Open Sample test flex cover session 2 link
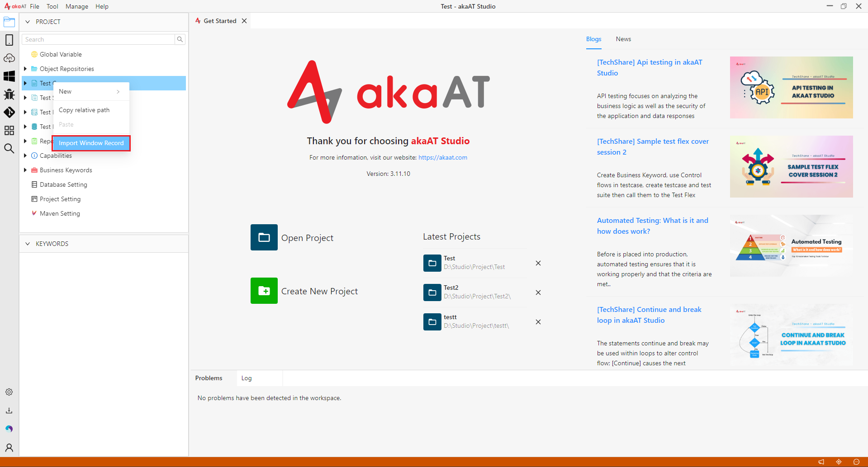The height and width of the screenshot is (467, 868). tap(653, 147)
